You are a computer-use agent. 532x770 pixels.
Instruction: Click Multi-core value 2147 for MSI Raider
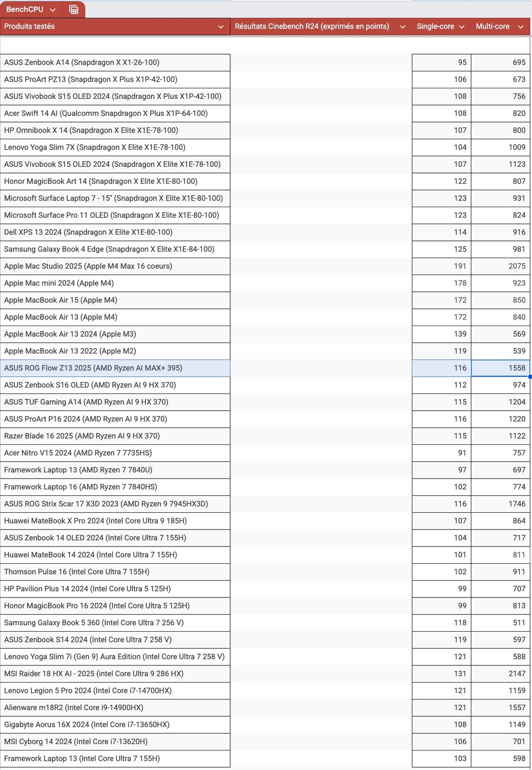[x=501, y=674]
